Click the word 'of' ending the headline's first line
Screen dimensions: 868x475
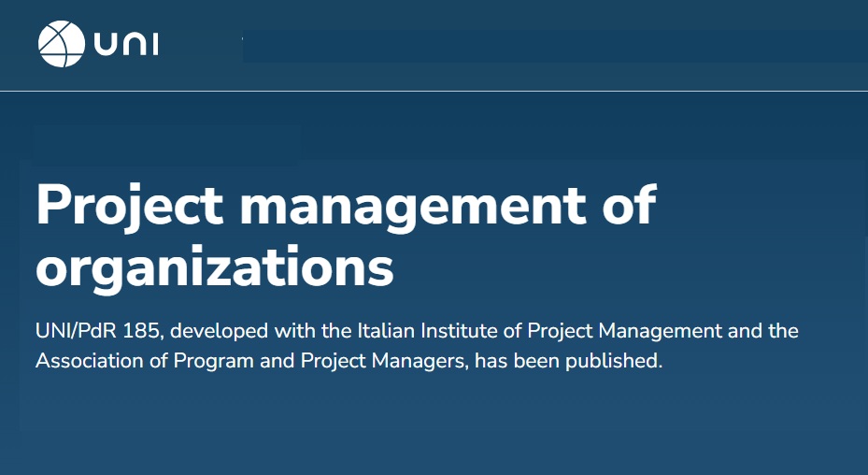[x=625, y=207]
